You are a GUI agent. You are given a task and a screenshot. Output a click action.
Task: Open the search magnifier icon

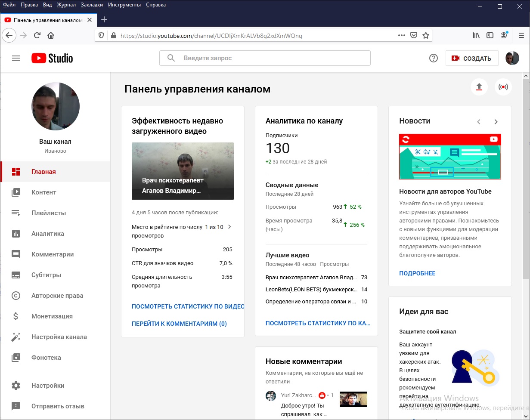(171, 58)
